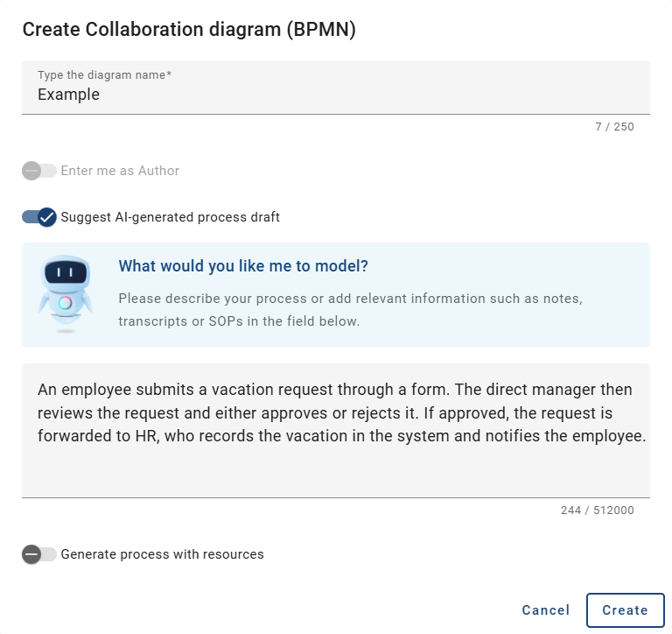Click empty space below the description text
This screenshot has width=672, height=634.
[335, 473]
